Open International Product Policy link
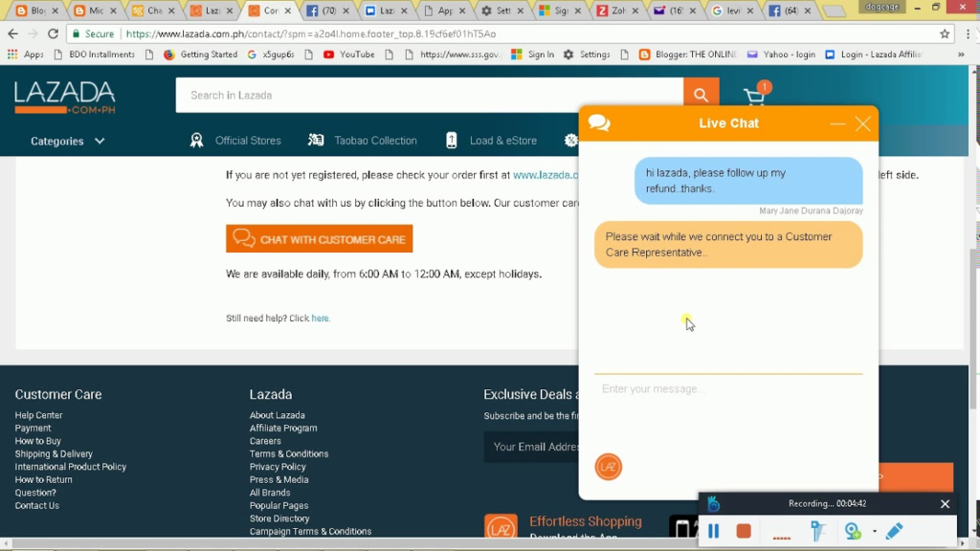Viewport: 980px width, 551px height. (71, 467)
